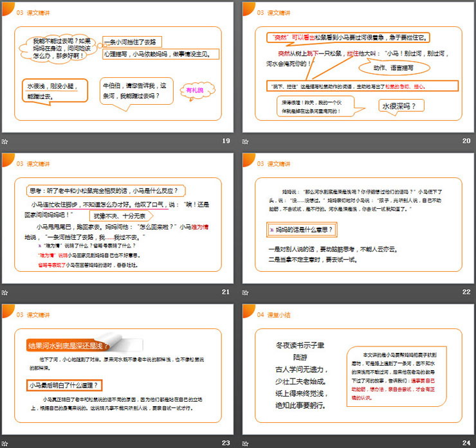Image resolution: width=476 pixels, height=448 pixels.
Task: Click the '犹豫不决、十分无奈' label on slide 21
Action: (x=120, y=216)
